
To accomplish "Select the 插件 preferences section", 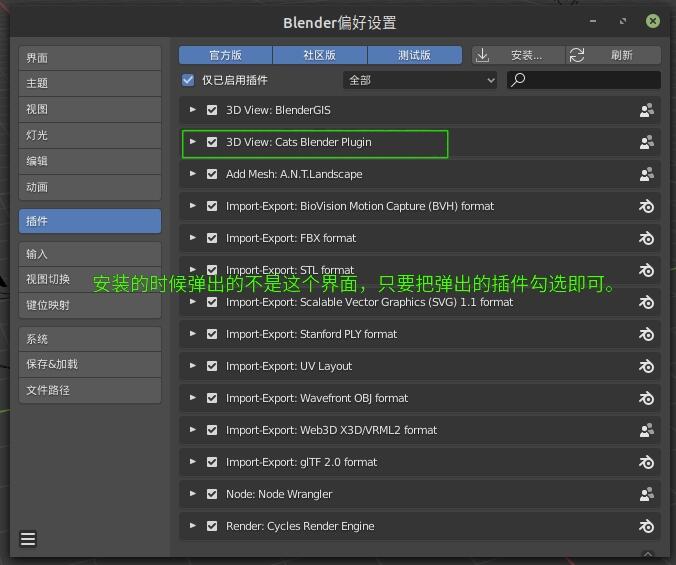I will 90,221.
